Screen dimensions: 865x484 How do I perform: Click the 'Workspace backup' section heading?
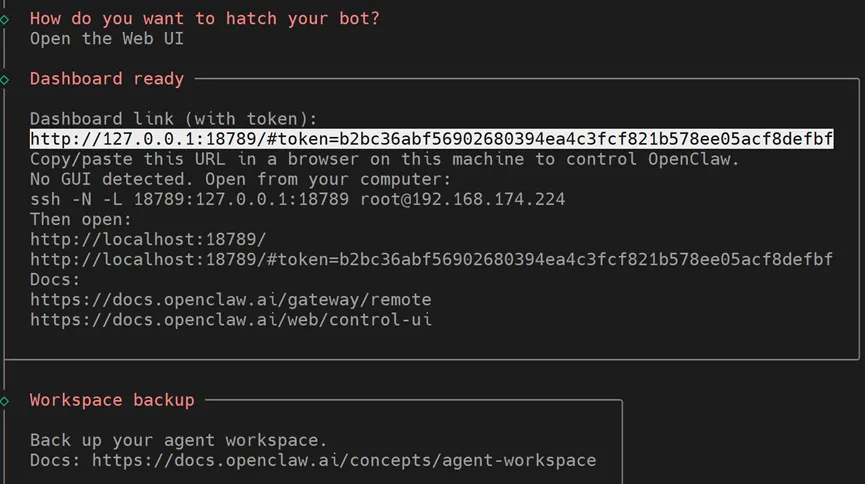pyautogui.click(x=112, y=400)
